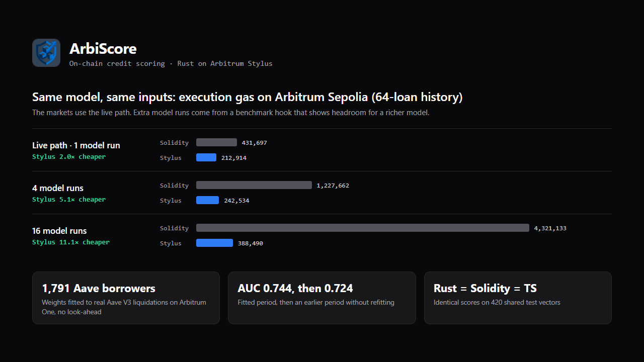Click the "AUC 0.744, then 0.724" card heading

point(295,289)
